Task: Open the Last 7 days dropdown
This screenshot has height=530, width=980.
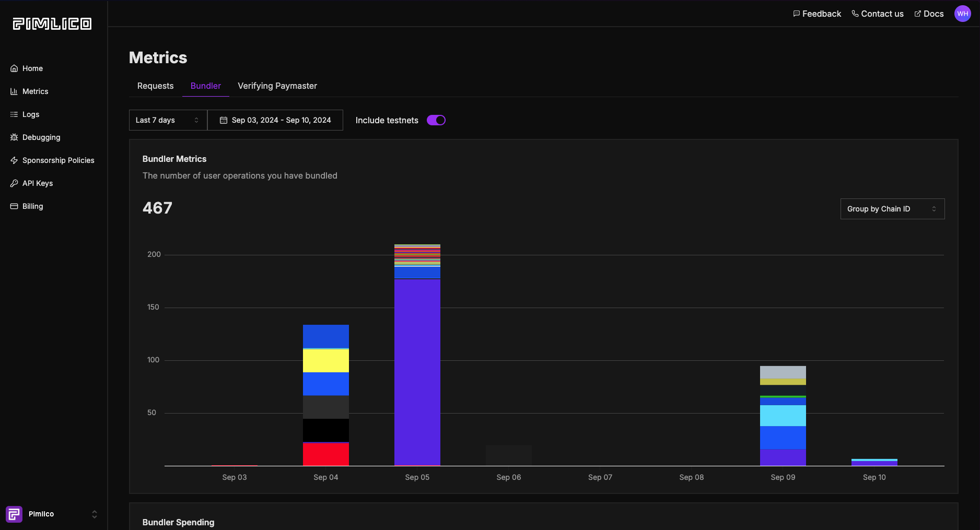Action: click(168, 120)
